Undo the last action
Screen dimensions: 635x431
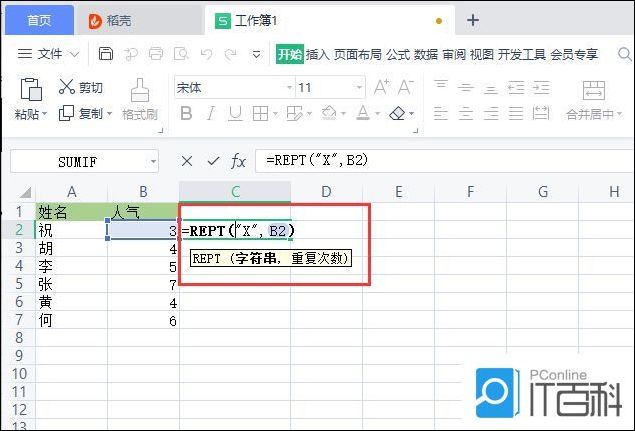pos(207,54)
